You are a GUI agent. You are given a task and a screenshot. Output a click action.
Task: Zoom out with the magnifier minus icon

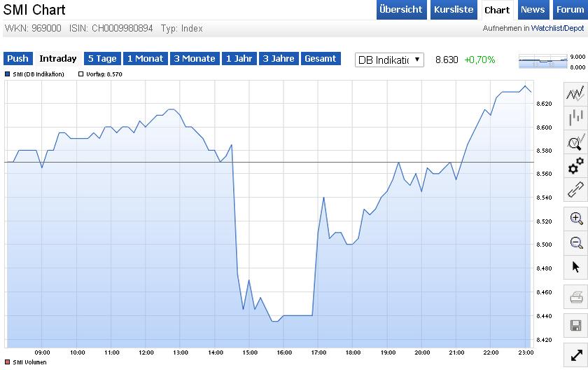(575, 242)
